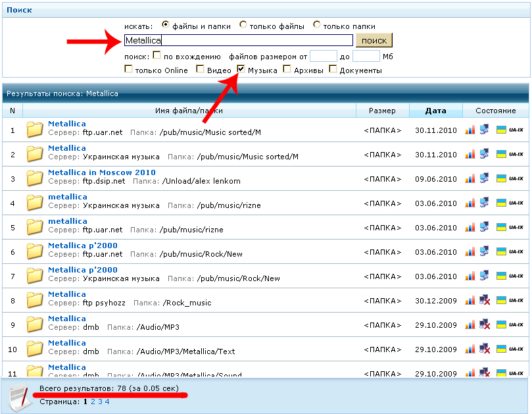Image resolution: width=532 pixels, height=414 pixels.
Task: Enable the "по вхождению" checkbox
Action: pos(157,55)
